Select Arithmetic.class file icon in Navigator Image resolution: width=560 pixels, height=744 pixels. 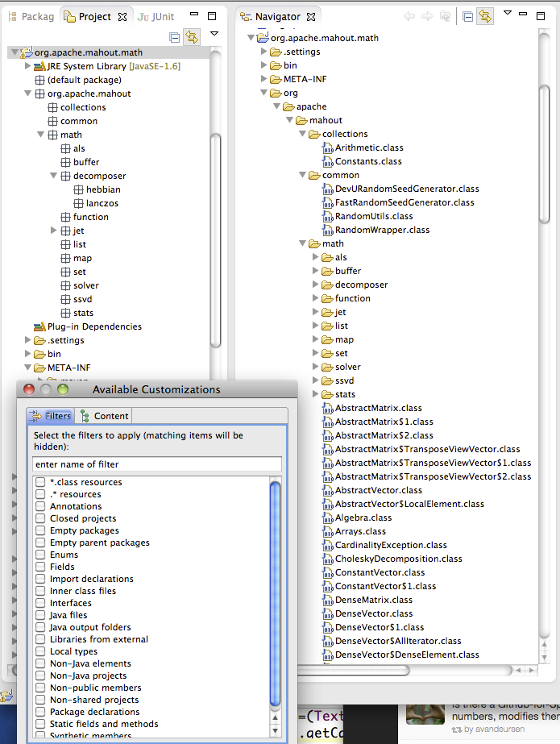(x=328, y=148)
